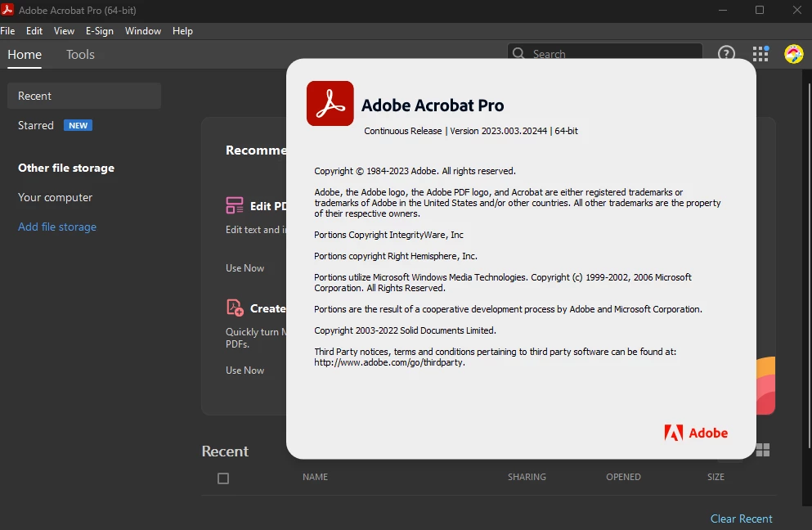Click the Other file storage heading

(x=66, y=168)
